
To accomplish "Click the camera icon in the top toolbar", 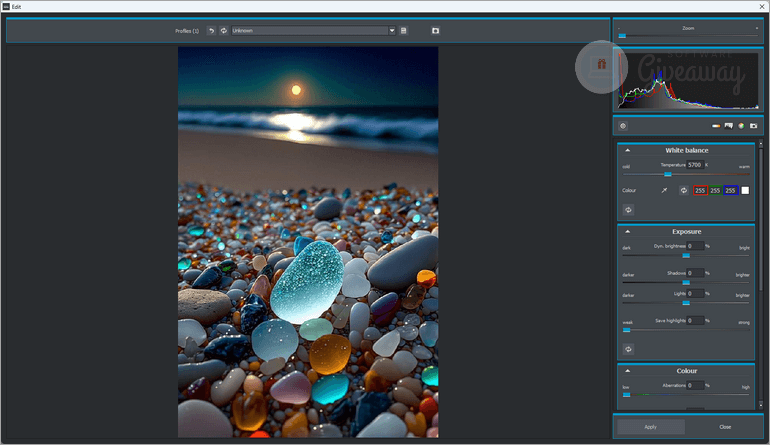I will (x=435, y=31).
